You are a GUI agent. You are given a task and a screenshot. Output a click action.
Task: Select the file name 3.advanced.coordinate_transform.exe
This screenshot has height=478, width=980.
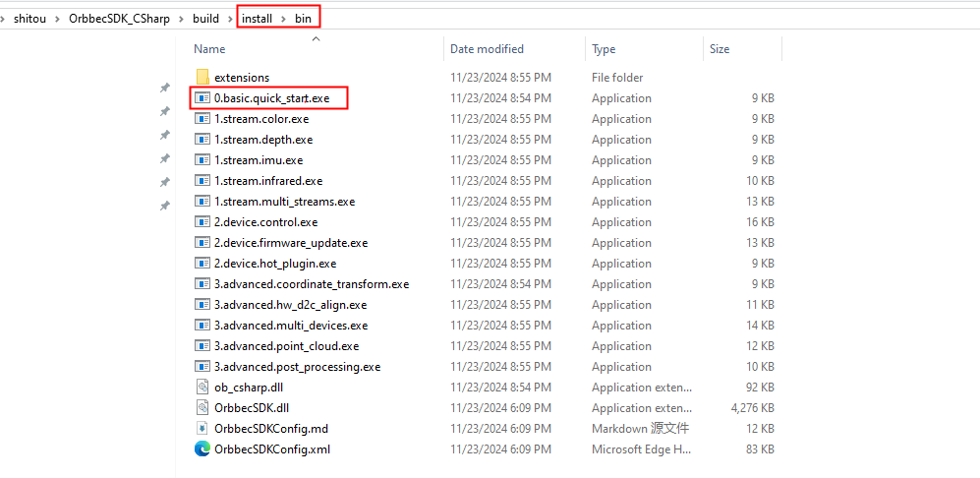pos(312,283)
